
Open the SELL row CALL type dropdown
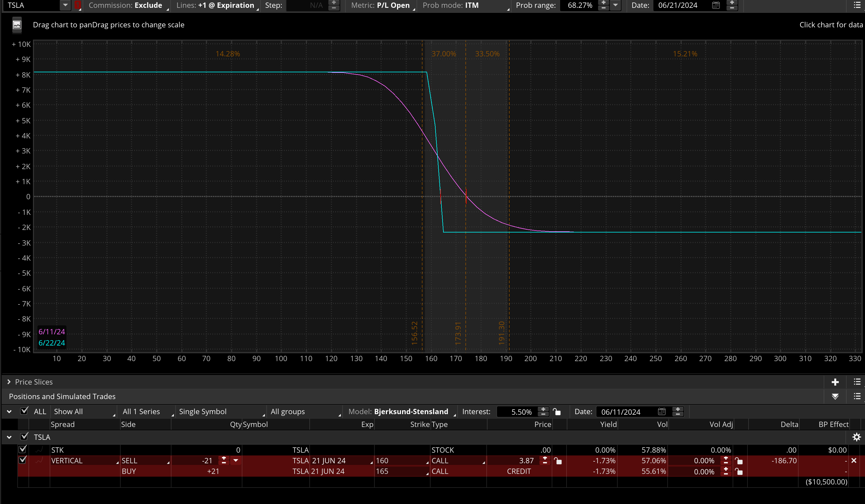click(x=458, y=460)
